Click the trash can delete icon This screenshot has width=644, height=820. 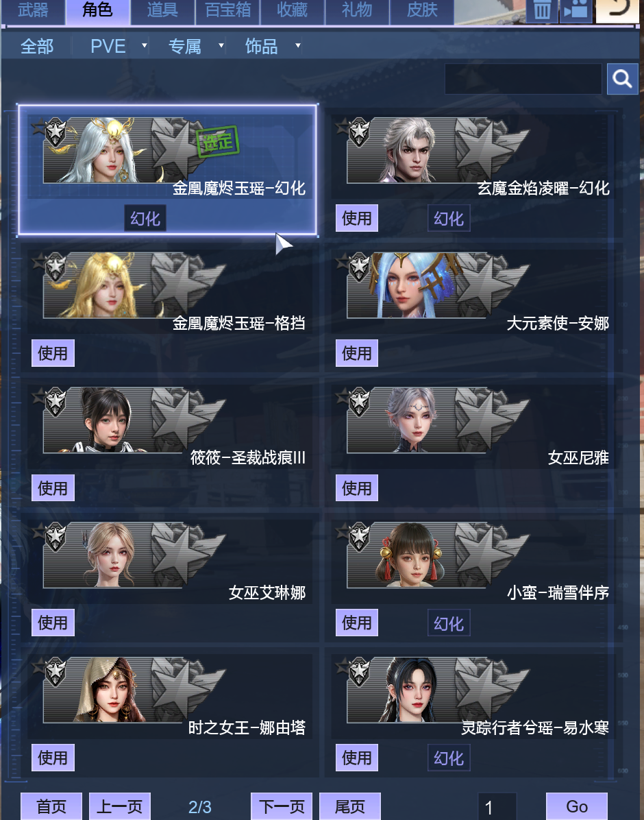(541, 10)
